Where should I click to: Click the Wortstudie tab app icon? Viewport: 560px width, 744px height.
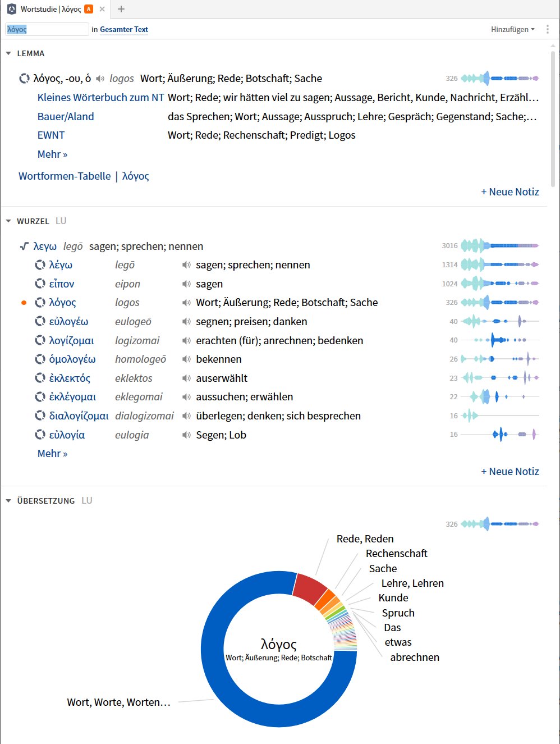click(11, 9)
